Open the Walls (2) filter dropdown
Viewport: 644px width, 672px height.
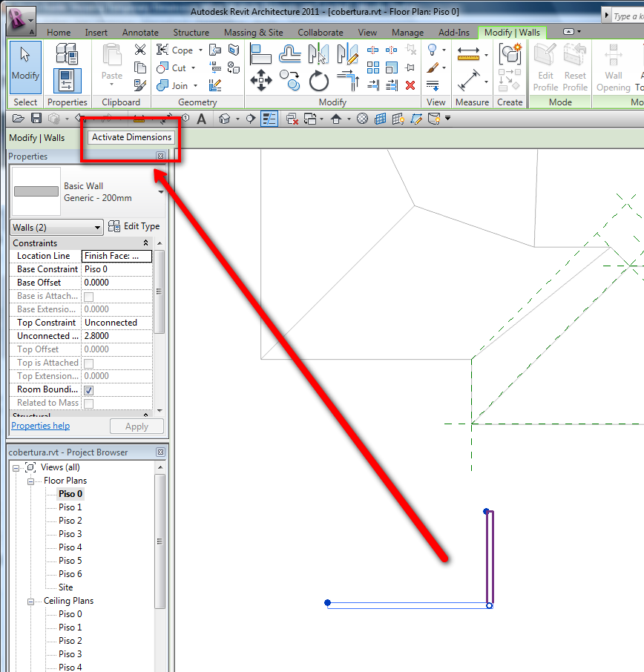pyautogui.click(x=57, y=228)
